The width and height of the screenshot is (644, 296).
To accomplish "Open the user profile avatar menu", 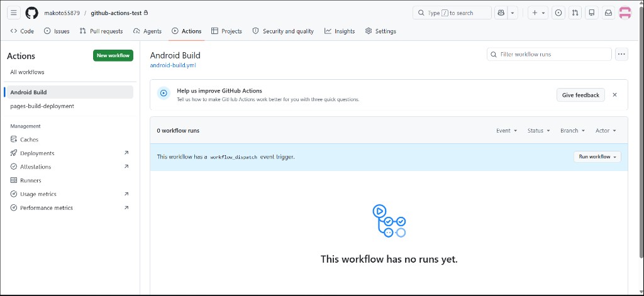I will [x=625, y=13].
